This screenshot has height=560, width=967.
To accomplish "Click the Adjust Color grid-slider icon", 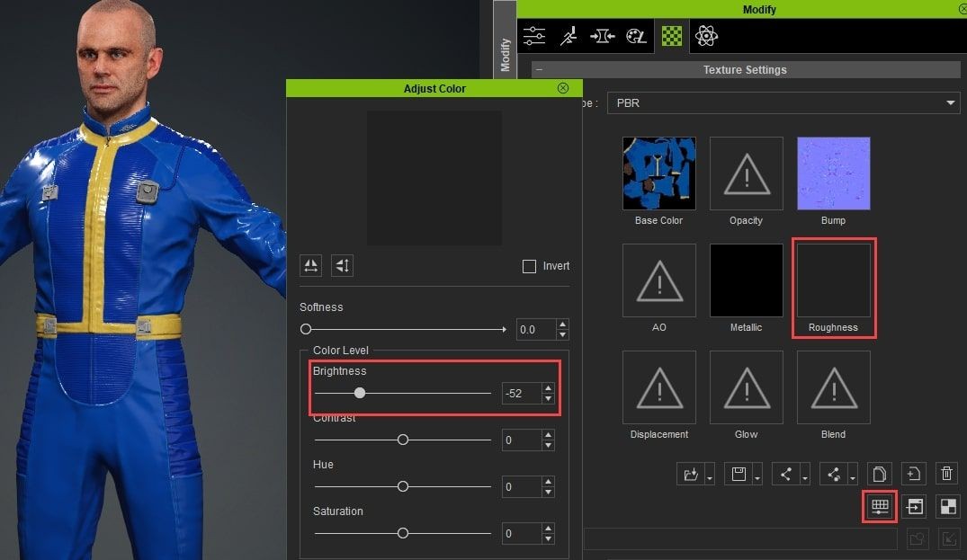I will [x=880, y=506].
